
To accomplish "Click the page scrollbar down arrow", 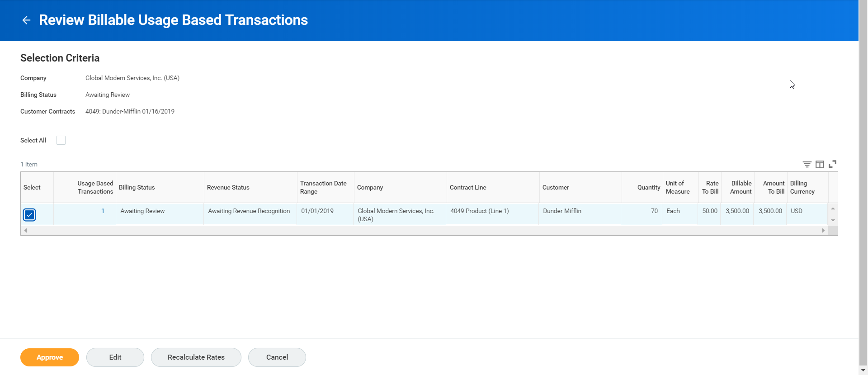I will (863, 370).
